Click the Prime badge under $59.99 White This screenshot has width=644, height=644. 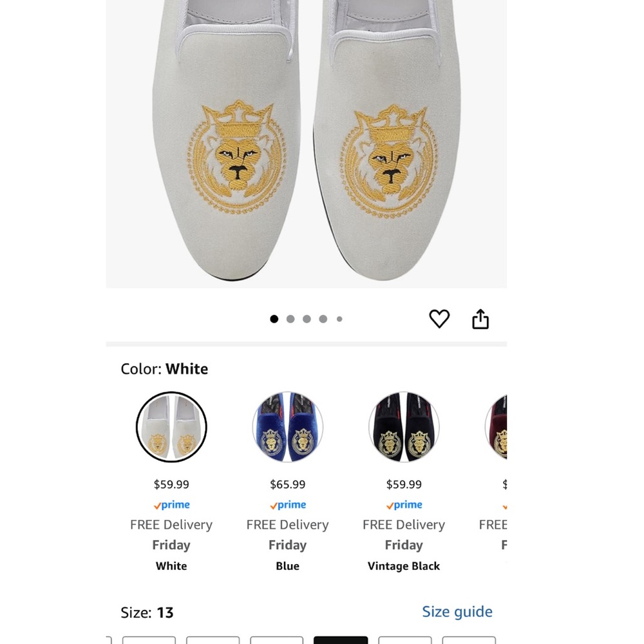(171, 505)
